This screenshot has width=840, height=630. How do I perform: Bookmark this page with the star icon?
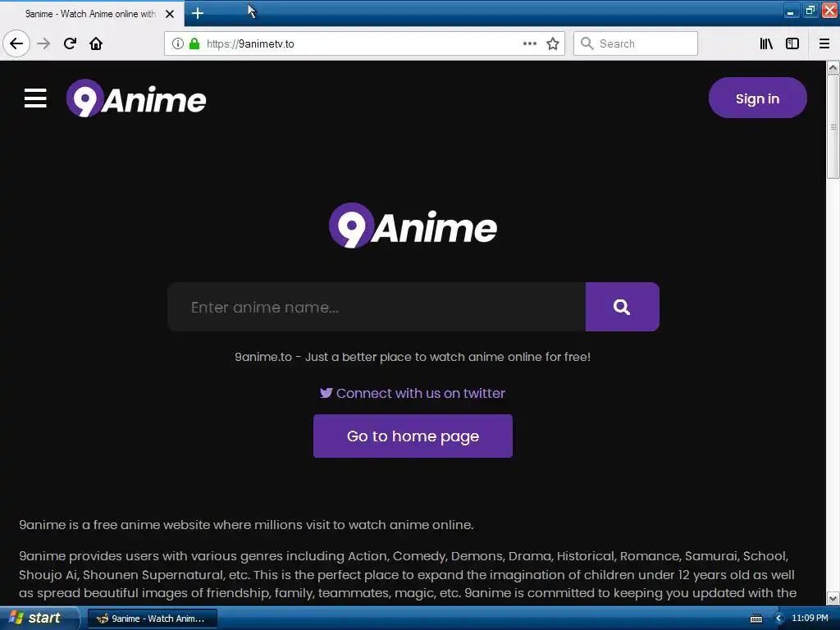[x=553, y=43]
